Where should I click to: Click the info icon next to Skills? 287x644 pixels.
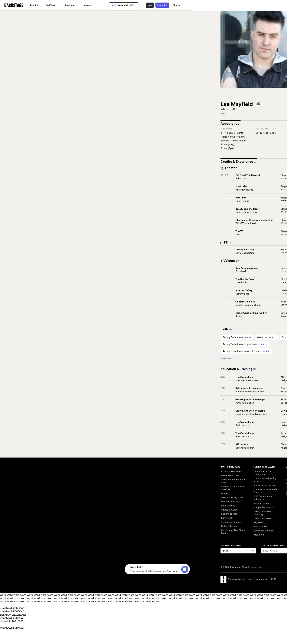point(230,330)
